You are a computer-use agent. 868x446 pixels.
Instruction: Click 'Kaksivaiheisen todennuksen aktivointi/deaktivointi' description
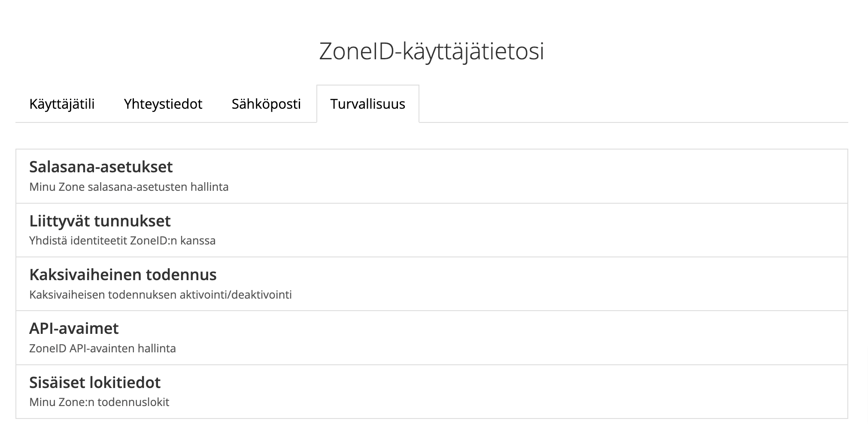(161, 295)
